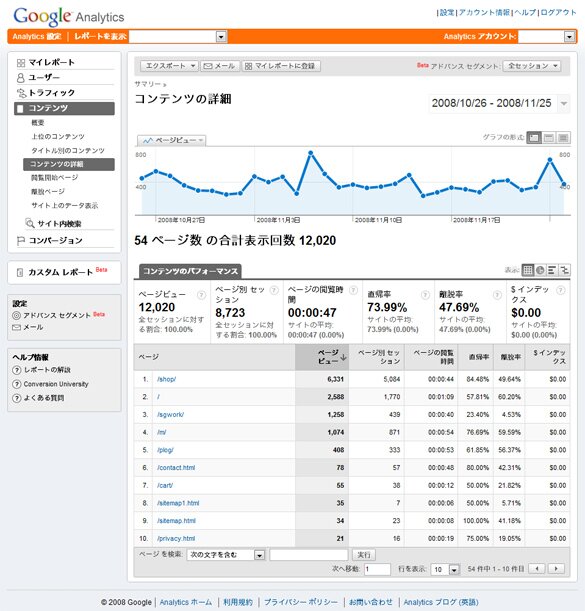Open ユーザー section in sidebar
The height and width of the screenshot is (611, 585).
coord(44,78)
